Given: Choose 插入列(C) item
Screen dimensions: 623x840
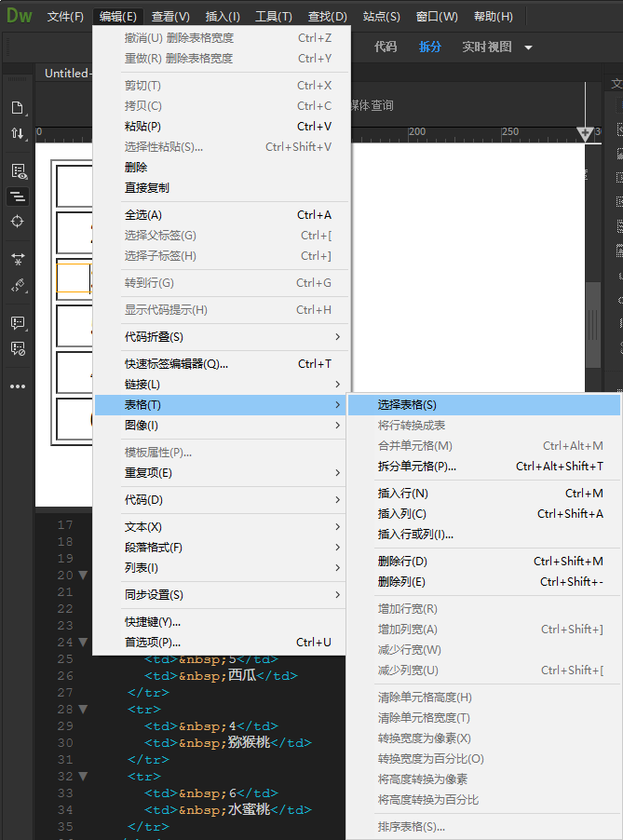Looking at the screenshot, I should pos(484,514).
